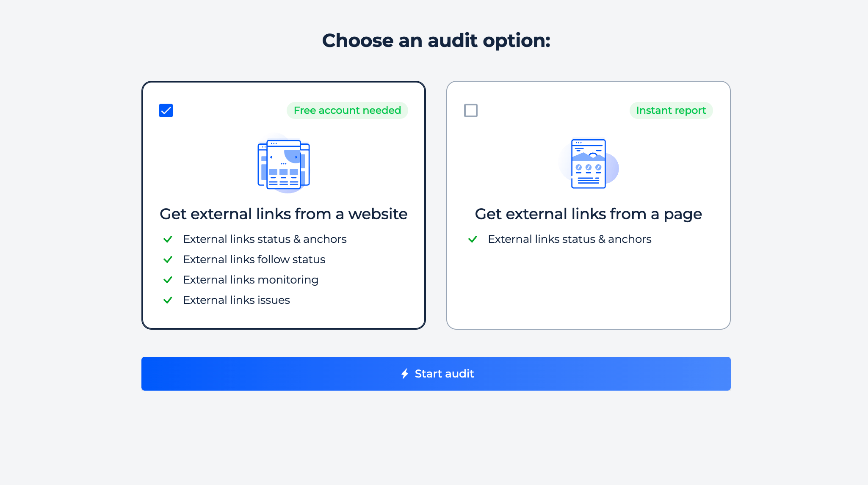Click green checkmark beside External links follow status
Image resolution: width=868 pixels, height=485 pixels.
point(168,259)
